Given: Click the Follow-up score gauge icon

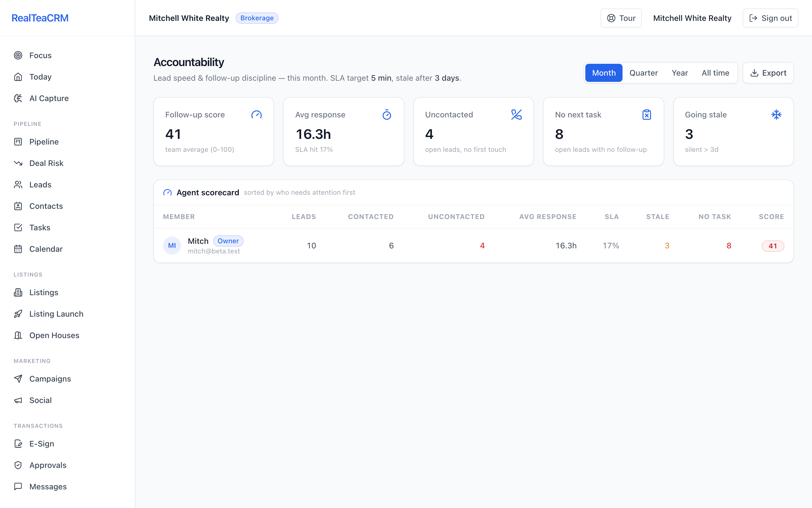Looking at the screenshot, I should (x=257, y=115).
